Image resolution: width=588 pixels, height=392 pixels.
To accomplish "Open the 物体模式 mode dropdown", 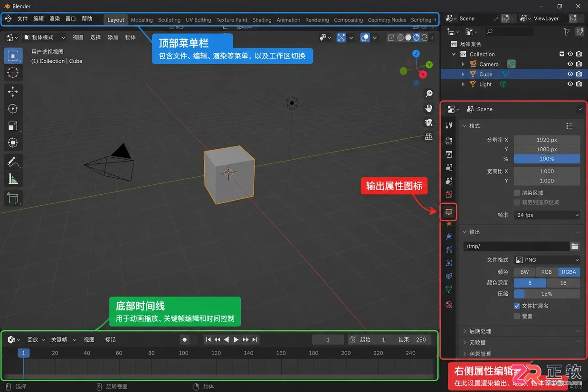I will click(x=44, y=38).
